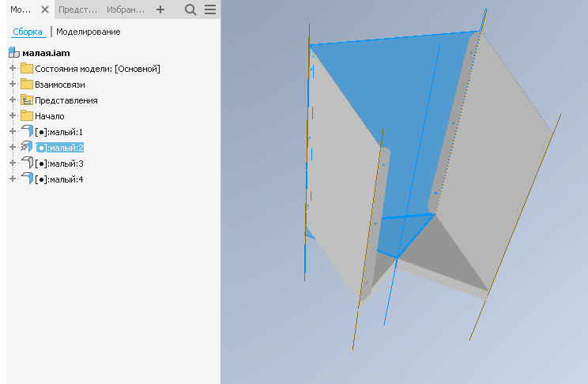Expand the малый:4 component node

click(13, 179)
